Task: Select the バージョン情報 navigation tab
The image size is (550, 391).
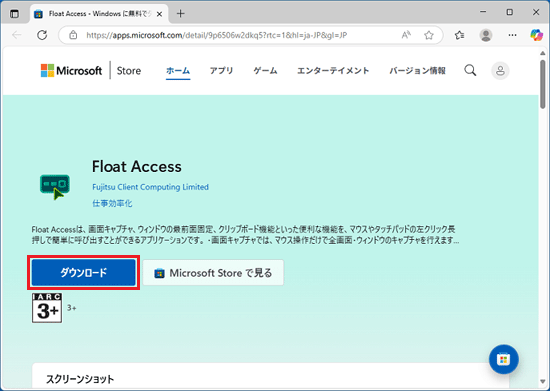Action: (417, 70)
